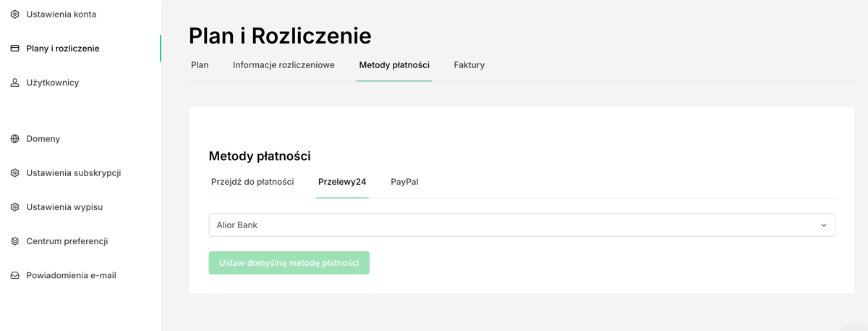The width and height of the screenshot is (868, 331).
Task: Expand the Alior Bank dropdown chevron
Action: 823,225
